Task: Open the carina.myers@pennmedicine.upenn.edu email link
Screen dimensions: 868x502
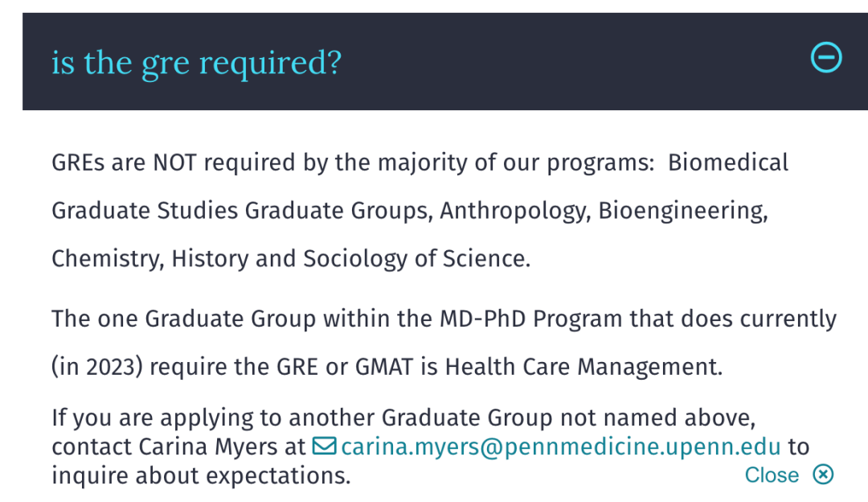Action: [561, 446]
